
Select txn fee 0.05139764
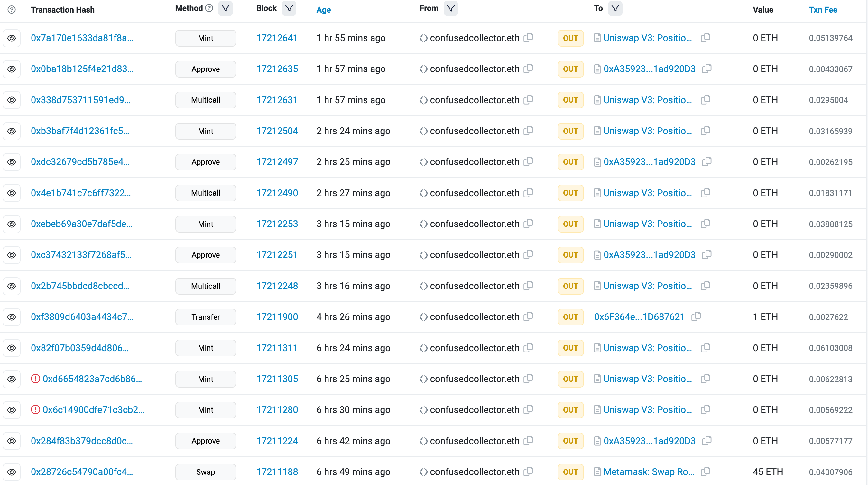[x=830, y=38]
